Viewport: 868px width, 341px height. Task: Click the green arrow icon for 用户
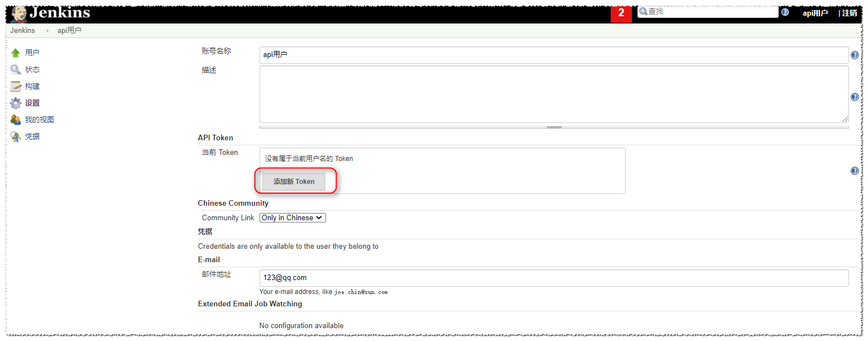[x=16, y=53]
